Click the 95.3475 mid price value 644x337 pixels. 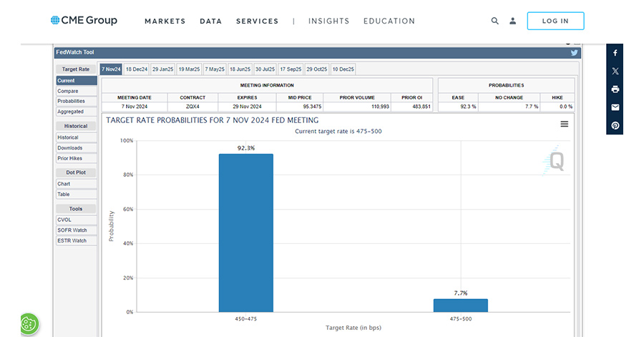coord(300,107)
